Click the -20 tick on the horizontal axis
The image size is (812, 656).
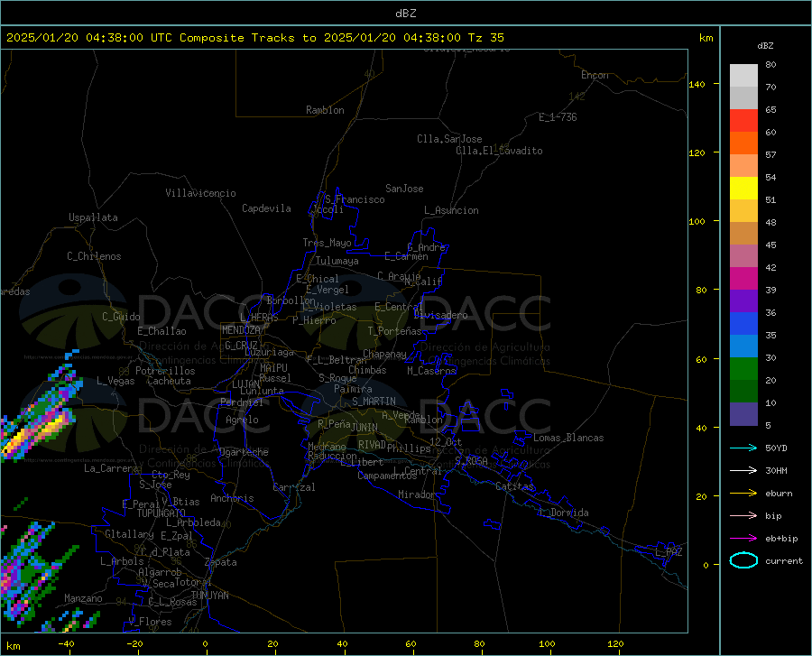[134, 644]
